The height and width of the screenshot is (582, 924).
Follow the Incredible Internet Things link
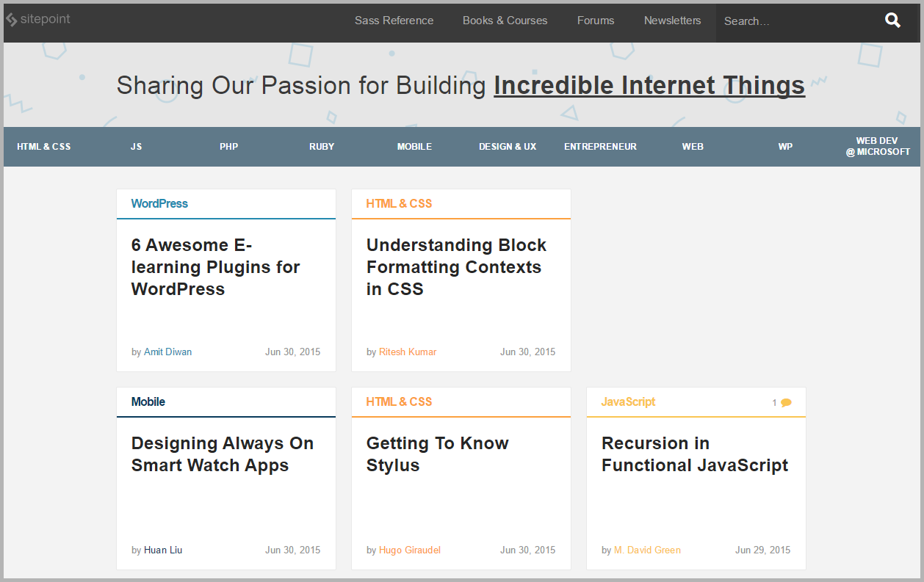(649, 85)
